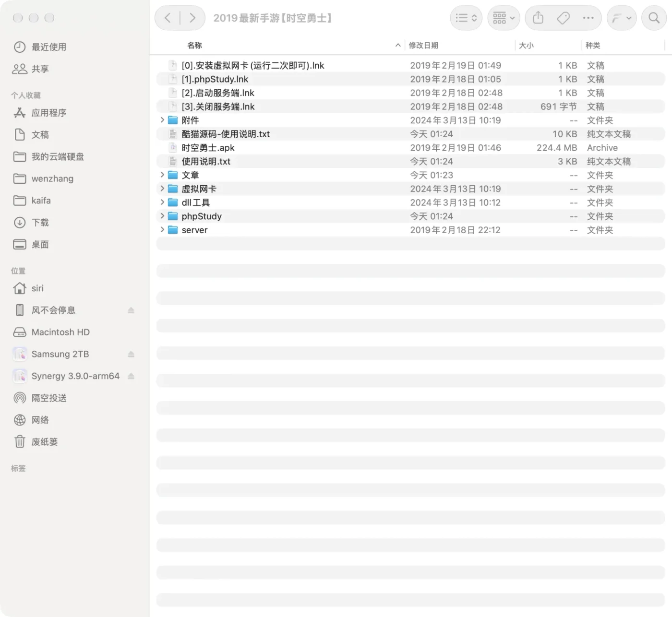Viewport: 672px width, 617px height.
Task: Click the 下载 download icon in sidebar
Action: 20,223
